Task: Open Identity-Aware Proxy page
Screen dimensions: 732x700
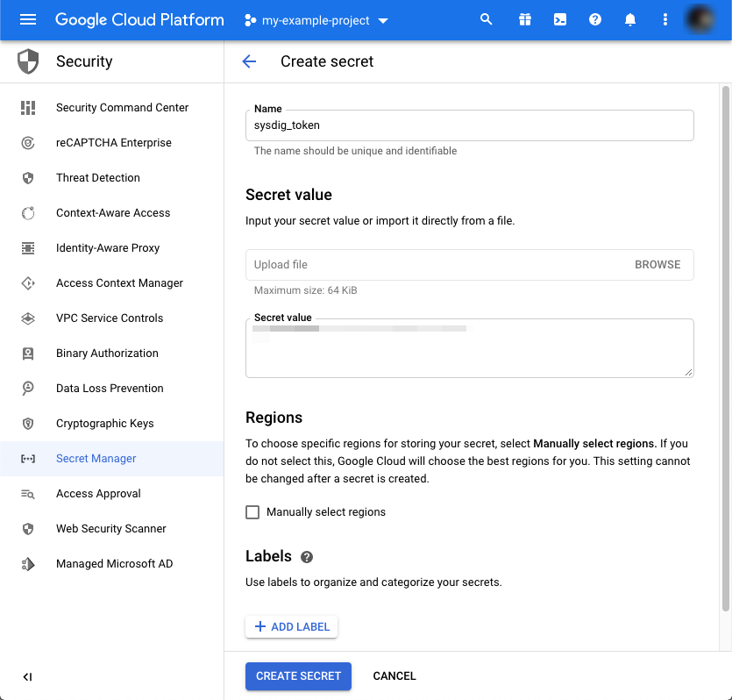Action: point(108,248)
